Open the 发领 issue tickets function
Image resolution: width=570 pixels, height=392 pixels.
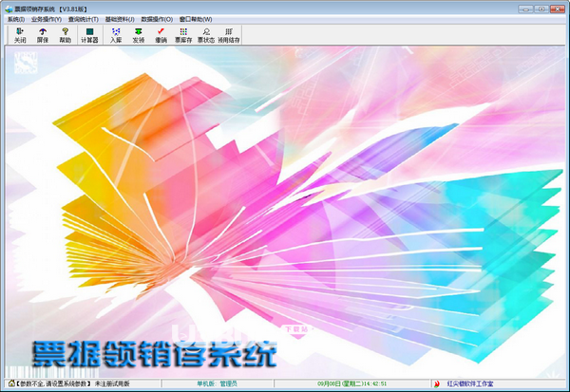click(x=138, y=35)
